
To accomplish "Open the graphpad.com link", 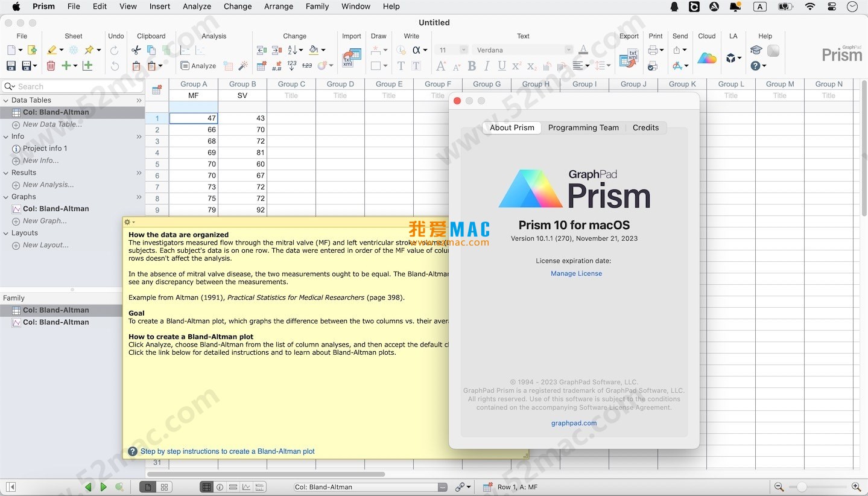I will [x=574, y=423].
